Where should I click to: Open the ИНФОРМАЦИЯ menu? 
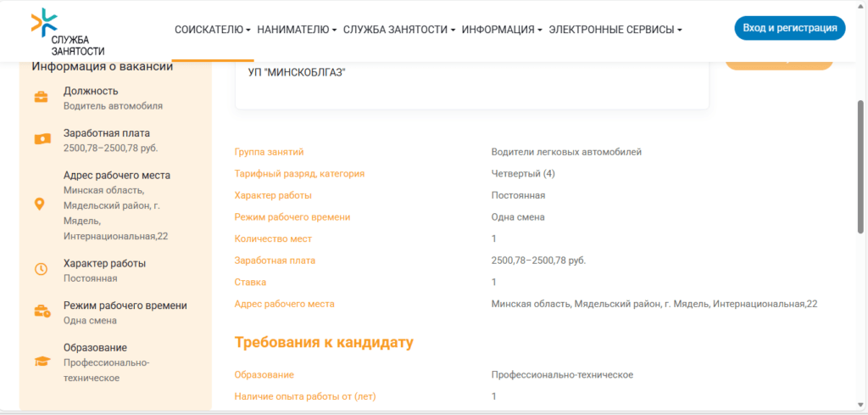tap(503, 30)
